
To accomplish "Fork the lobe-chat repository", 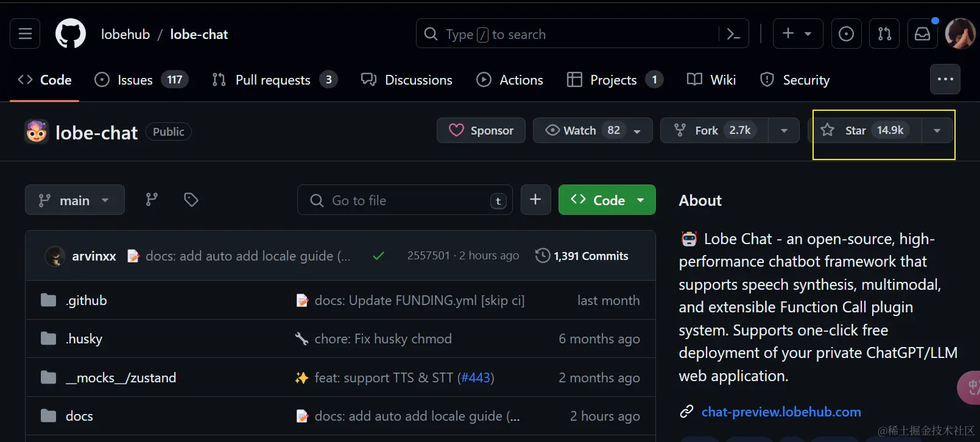I will click(x=714, y=130).
